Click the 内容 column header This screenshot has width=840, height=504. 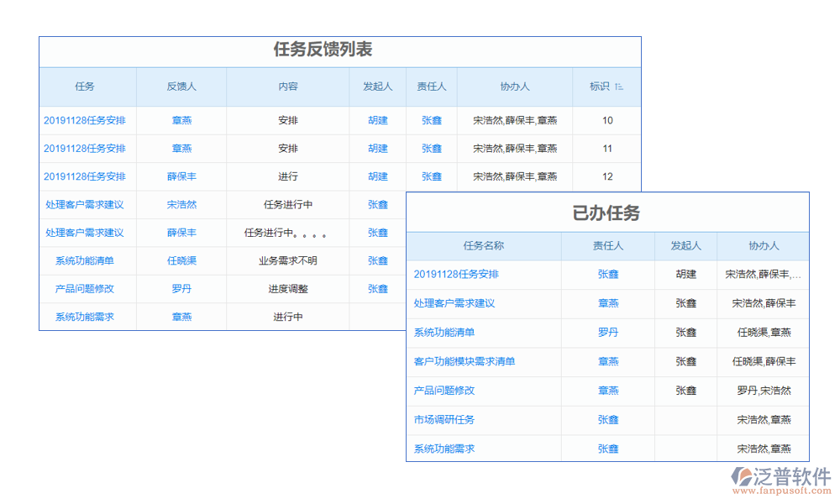(288, 87)
